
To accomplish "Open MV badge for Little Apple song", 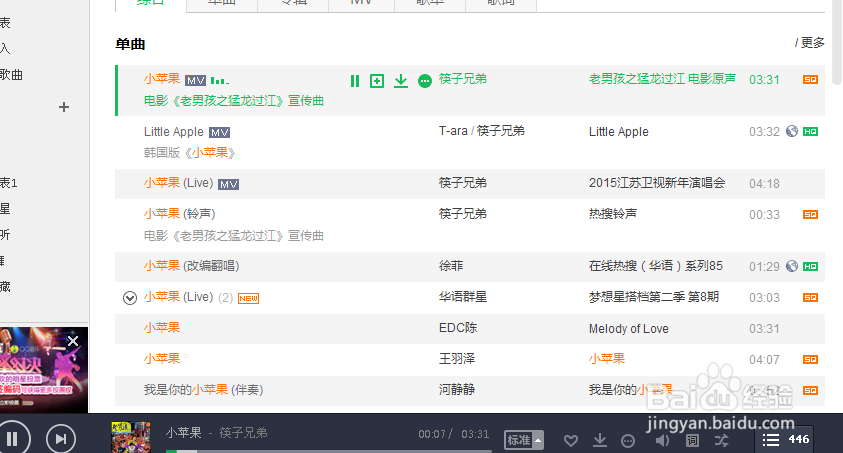I will coord(219,133).
